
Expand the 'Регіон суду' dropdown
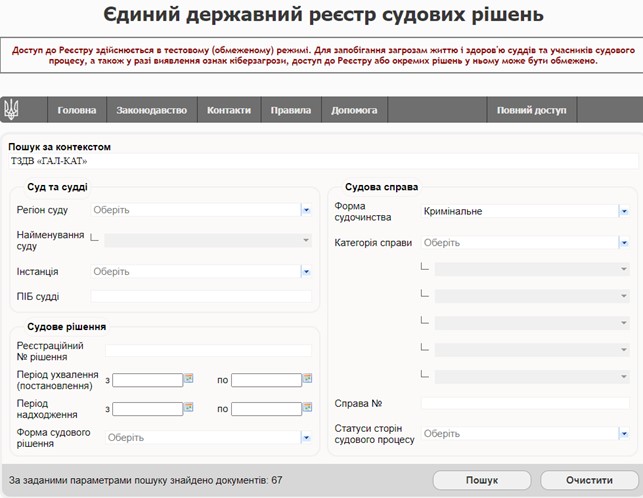(305, 210)
